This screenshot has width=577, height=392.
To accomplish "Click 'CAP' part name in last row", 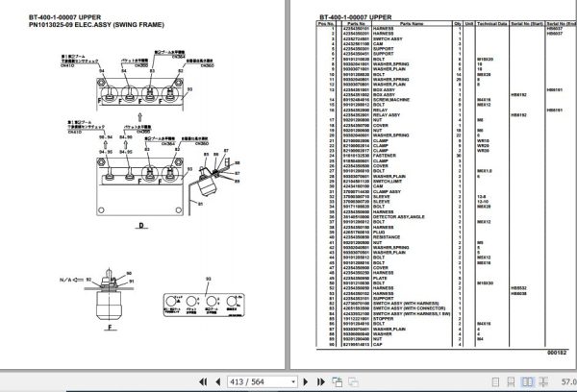I will [378, 345].
